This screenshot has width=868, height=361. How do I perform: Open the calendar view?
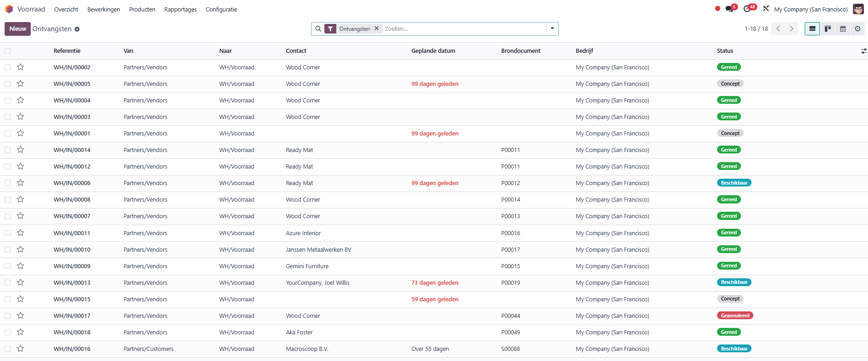(843, 29)
